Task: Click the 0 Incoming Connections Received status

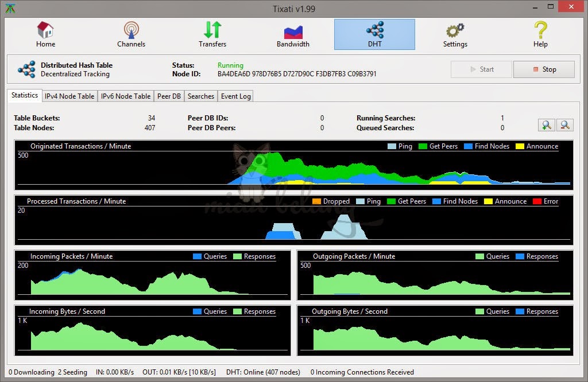Action: (362, 372)
